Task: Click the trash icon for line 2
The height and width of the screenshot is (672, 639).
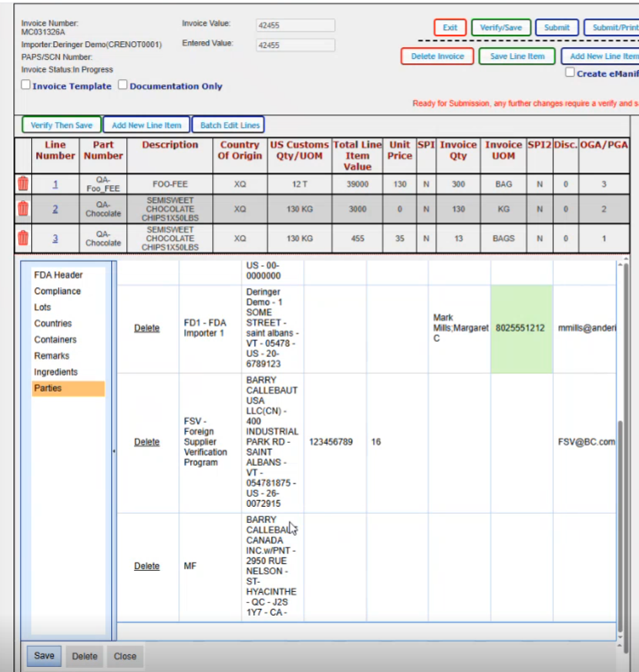Action: click(x=23, y=209)
